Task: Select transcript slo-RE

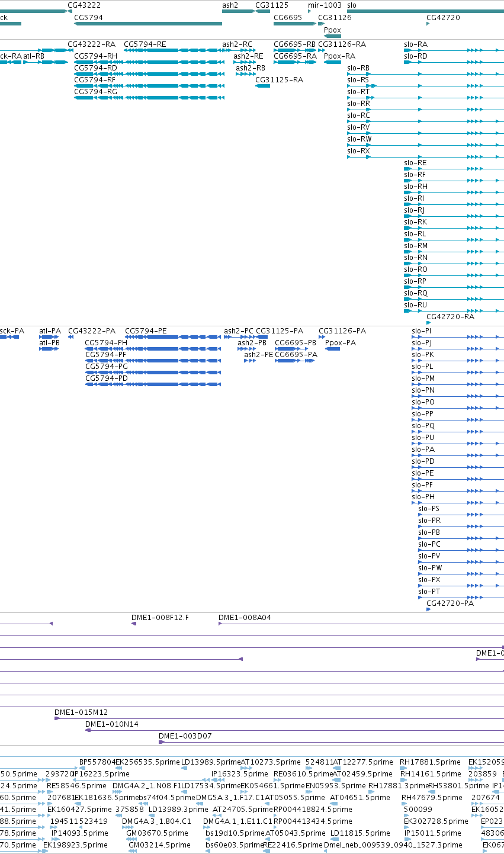Action: [415, 163]
